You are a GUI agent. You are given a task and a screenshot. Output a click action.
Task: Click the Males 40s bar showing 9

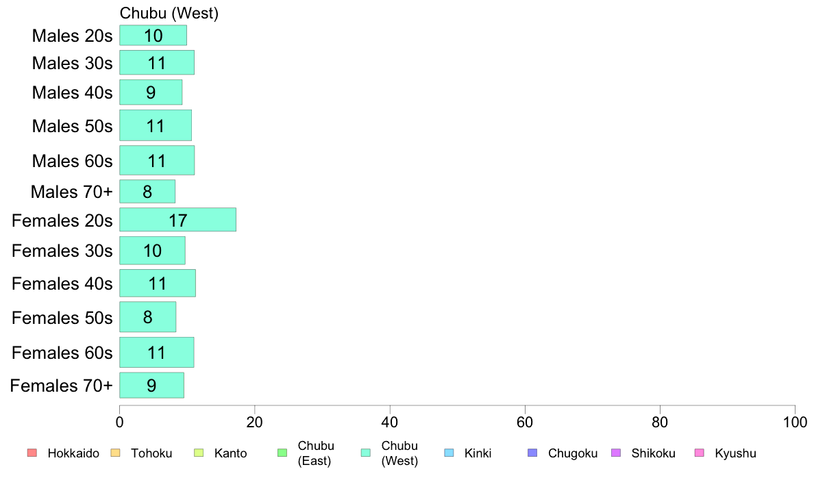[151, 92]
